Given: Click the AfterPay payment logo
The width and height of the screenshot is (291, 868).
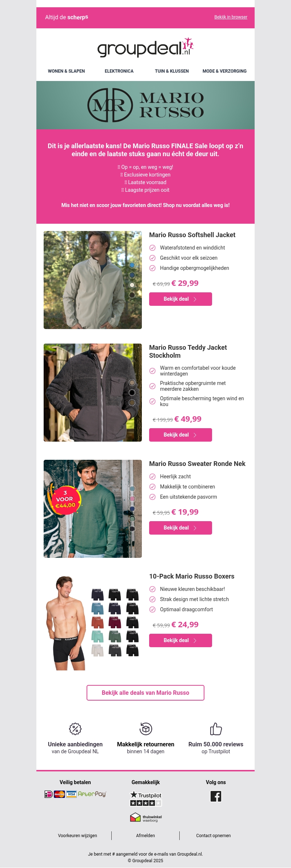Looking at the screenshot, I should pyautogui.click(x=92, y=794).
